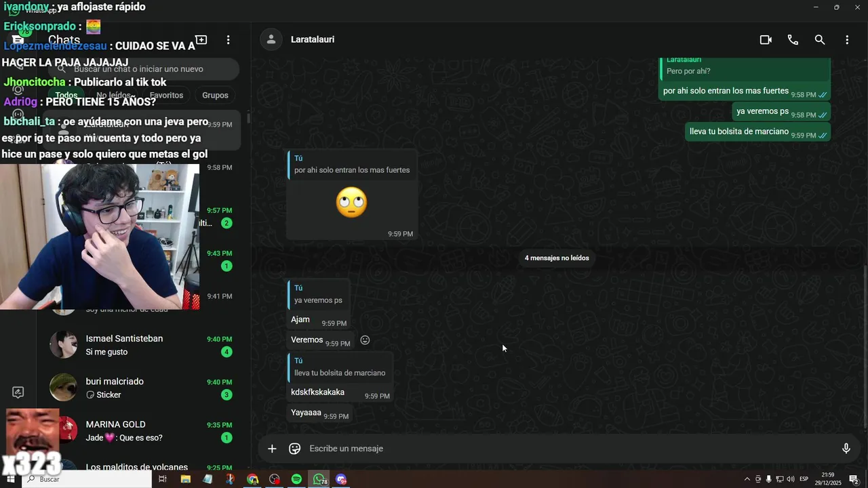Open the Chats section sidebar icon
This screenshot has height=488, width=868.
[18, 40]
